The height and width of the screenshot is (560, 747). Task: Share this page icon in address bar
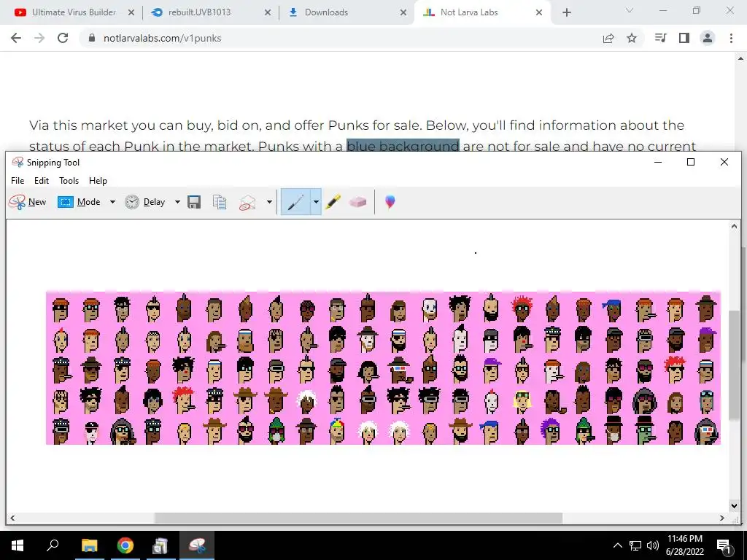click(x=608, y=38)
